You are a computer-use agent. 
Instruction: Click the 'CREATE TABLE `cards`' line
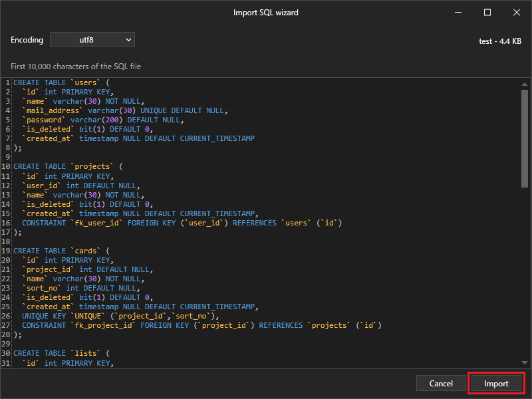[x=61, y=251]
